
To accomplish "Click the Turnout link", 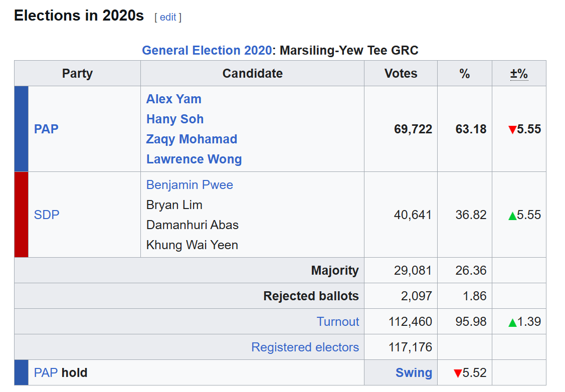I will [x=338, y=322].
